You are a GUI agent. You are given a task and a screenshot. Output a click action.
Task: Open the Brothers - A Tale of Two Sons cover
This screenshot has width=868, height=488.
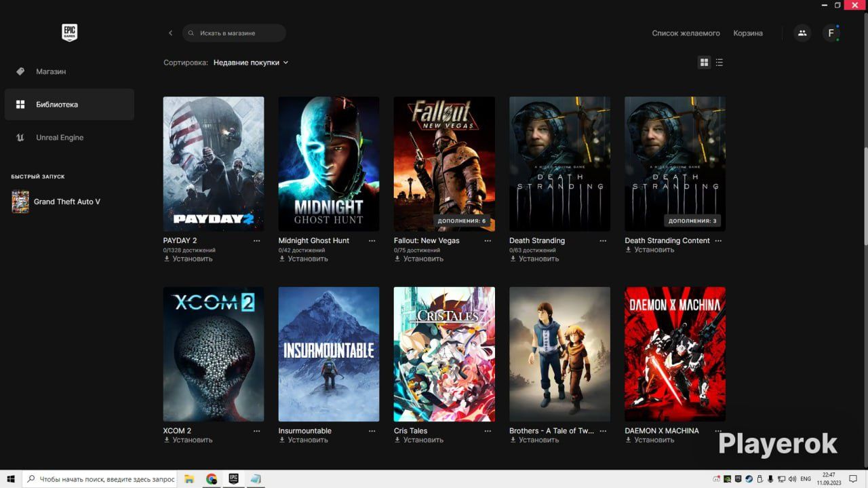tap(559, 354)
